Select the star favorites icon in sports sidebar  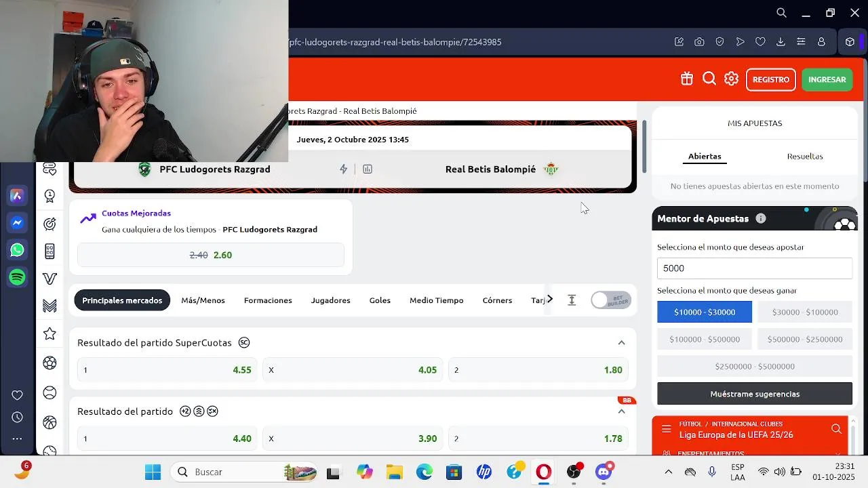(50, 333)
